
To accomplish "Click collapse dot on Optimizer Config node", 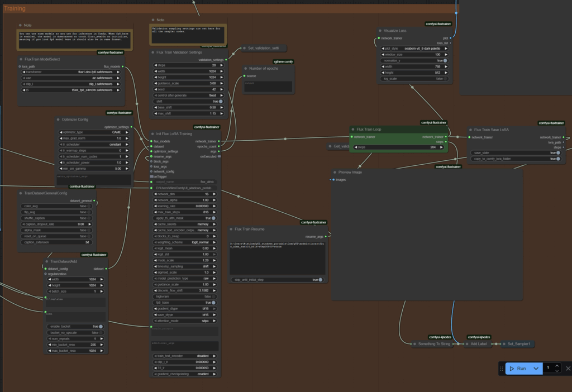I will (58, 119).
